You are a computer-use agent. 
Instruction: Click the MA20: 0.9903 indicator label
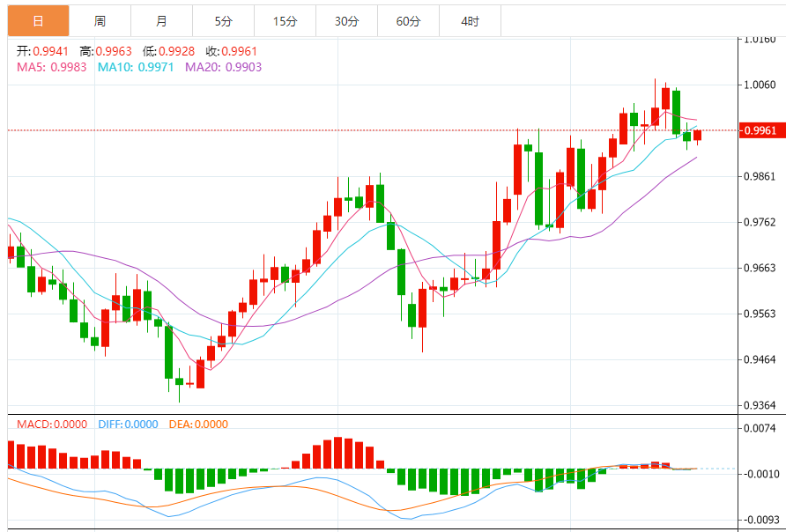tap(224, 67)
